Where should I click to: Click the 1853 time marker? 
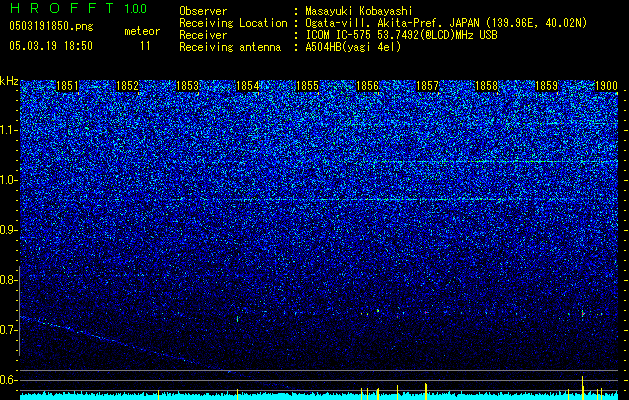(x=187, y=86)
